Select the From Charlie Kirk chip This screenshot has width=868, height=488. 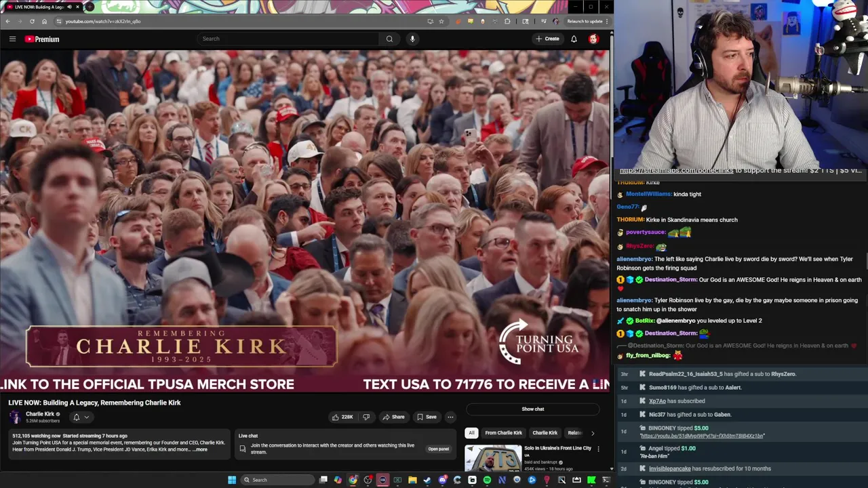tap(503, 432)
